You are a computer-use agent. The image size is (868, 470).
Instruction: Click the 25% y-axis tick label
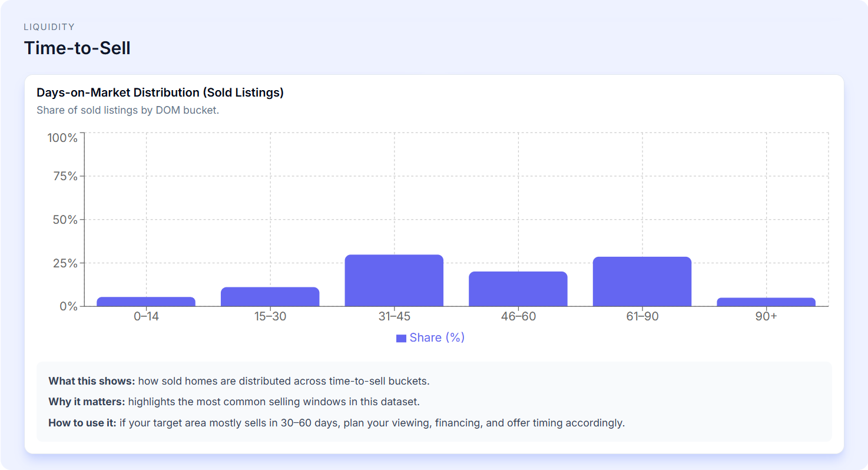pos(65,263)
